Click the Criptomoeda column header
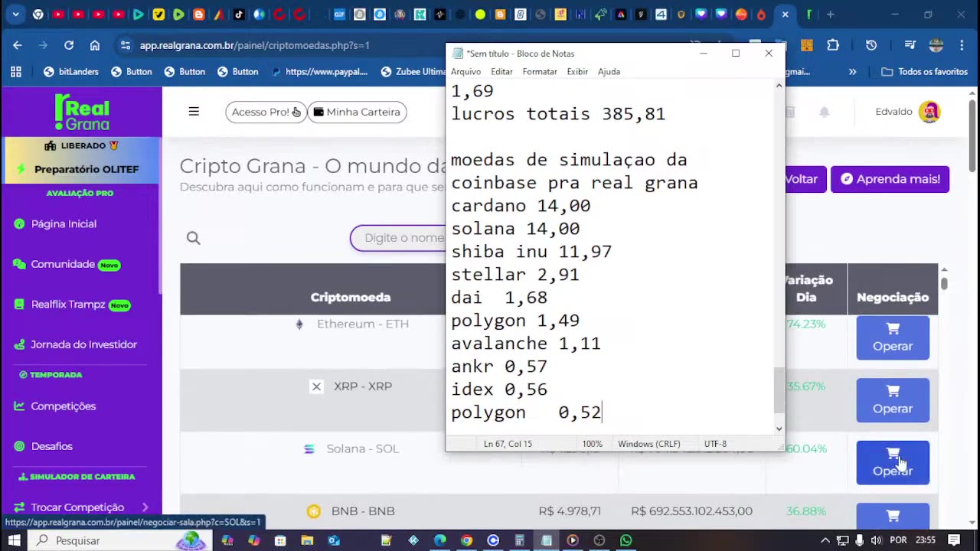 coord(351,297)
